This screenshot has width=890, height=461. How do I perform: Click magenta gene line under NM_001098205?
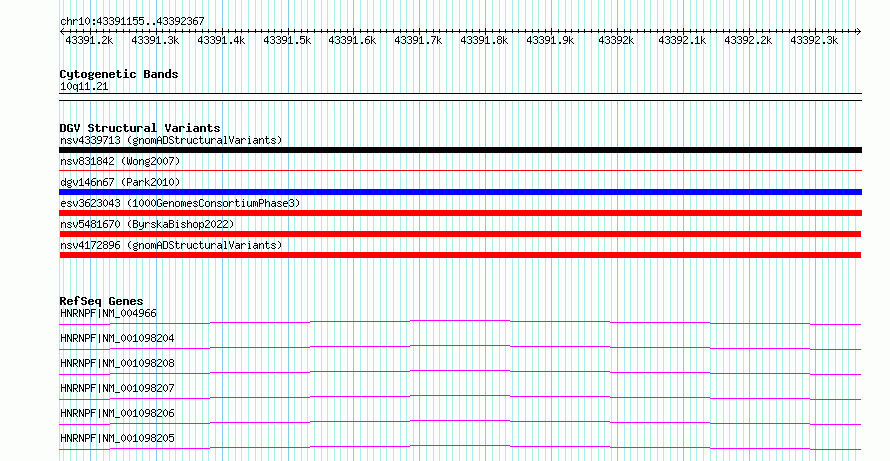point(460,447)
